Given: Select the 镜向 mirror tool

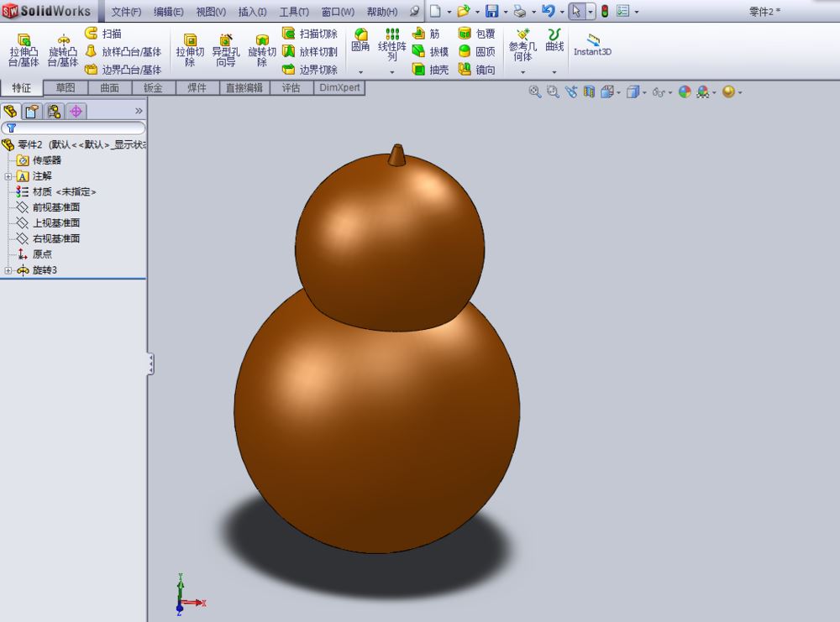Looking at the screenshot, I should click(x=477, y=70).
